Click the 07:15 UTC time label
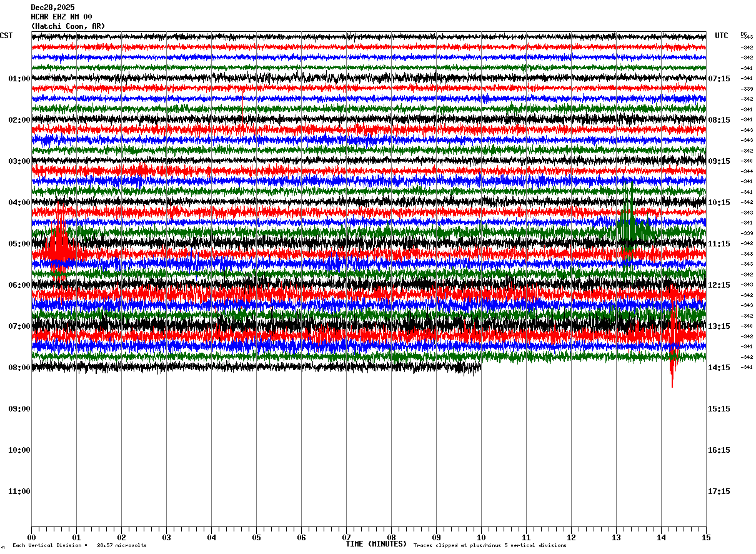This screenshot has height=554, width=756. tap(720, 79)
